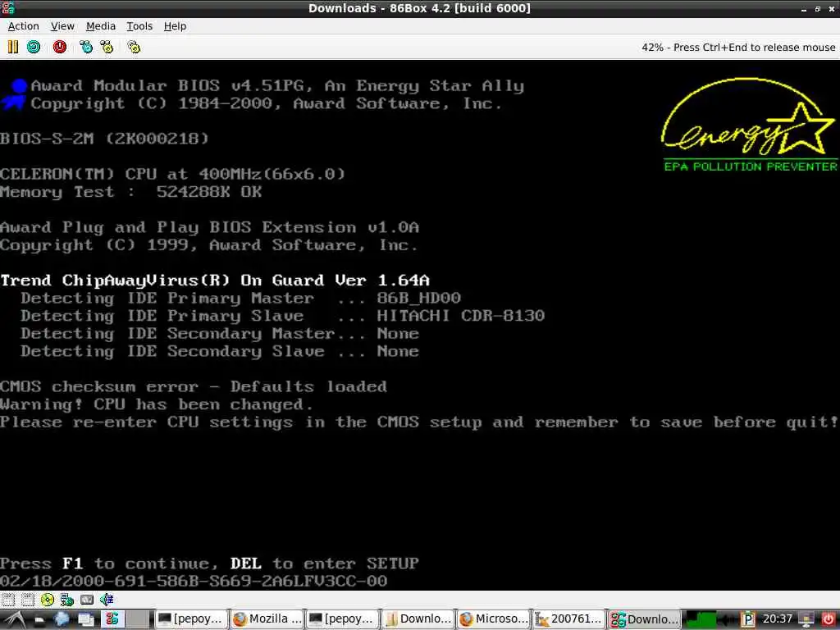Switch to the 200761... taskbar window
840x630 pixels.
(x=569, y=619)
